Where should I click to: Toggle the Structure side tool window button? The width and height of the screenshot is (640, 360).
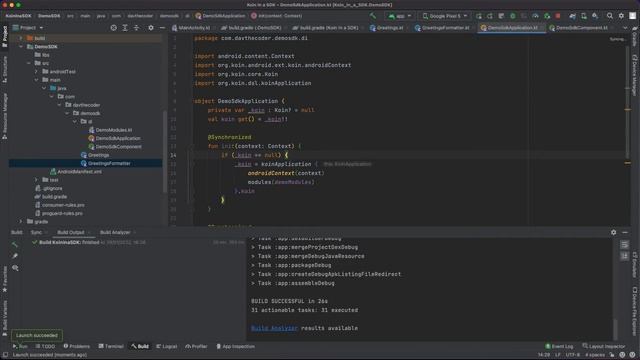click(4, 70)
